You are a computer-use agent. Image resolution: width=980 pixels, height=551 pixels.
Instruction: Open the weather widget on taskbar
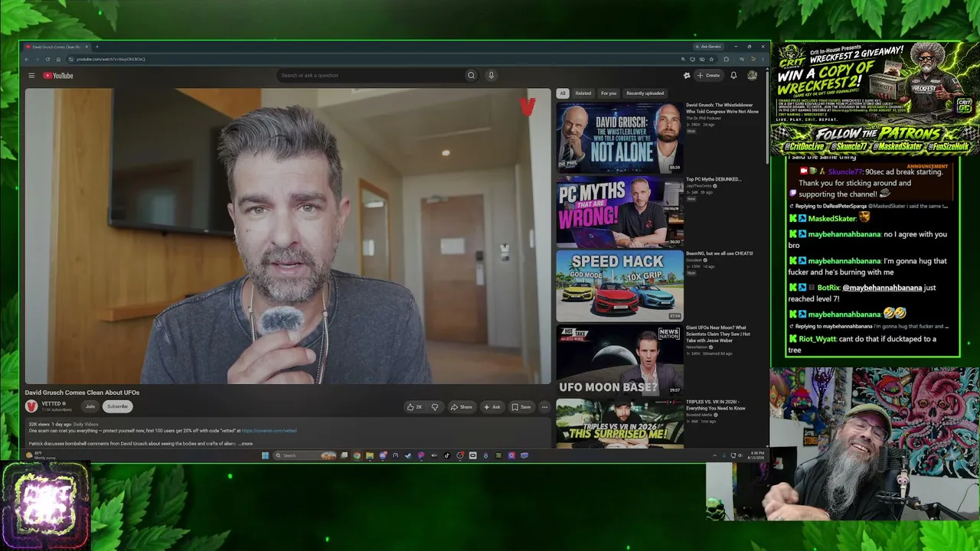pos(40,455)
